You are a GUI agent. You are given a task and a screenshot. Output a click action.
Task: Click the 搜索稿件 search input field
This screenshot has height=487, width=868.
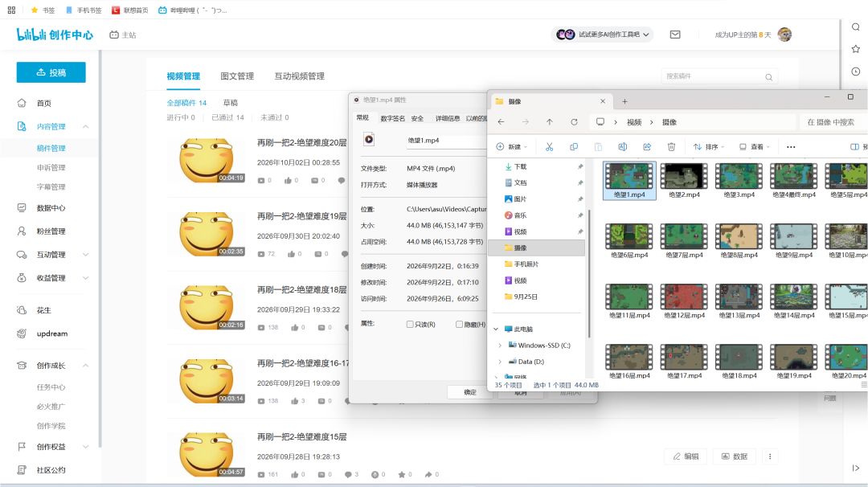[719, 76]
